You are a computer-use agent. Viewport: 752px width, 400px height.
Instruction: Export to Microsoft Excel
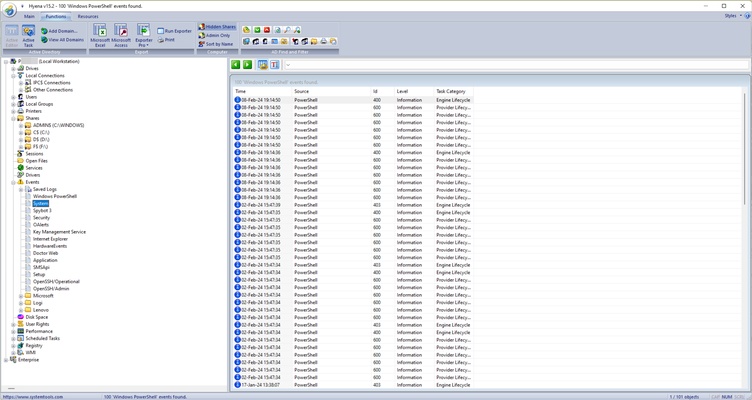click(100, 36)
